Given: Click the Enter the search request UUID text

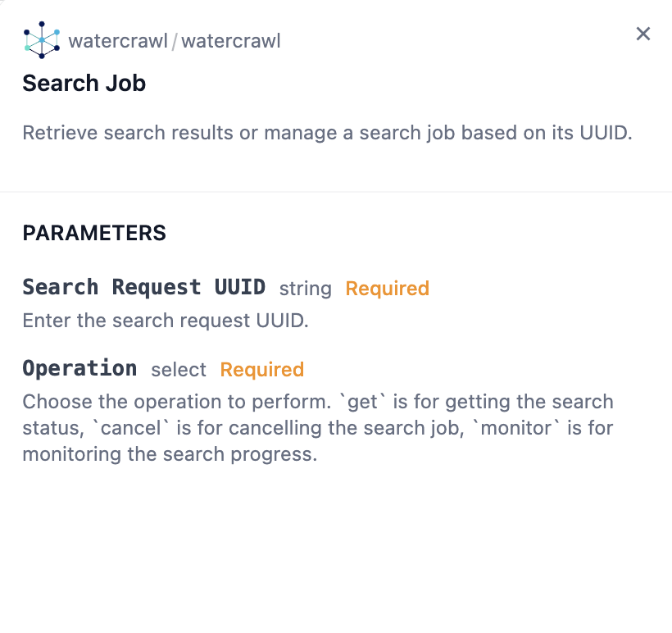Looking at the screenshot, I should (x=165, y=320).
